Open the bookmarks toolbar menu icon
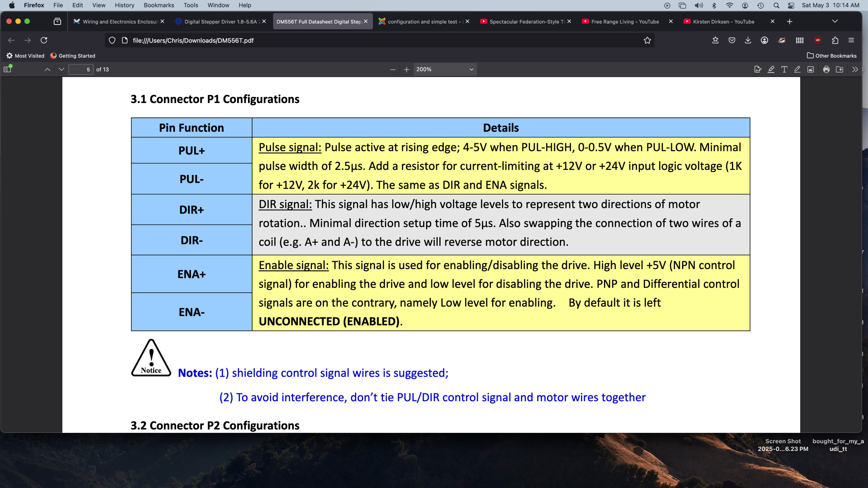This screenshot has width=868, height=488. pos(715,40)
